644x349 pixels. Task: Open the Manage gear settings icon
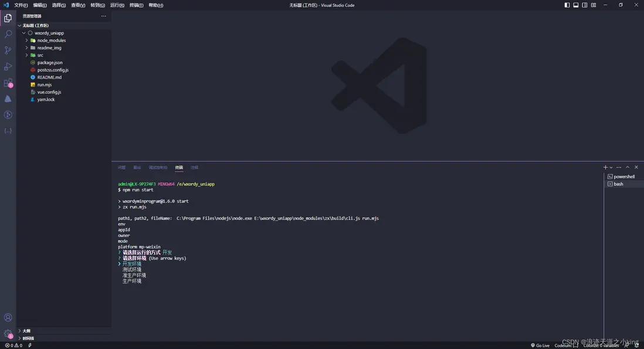8,333
